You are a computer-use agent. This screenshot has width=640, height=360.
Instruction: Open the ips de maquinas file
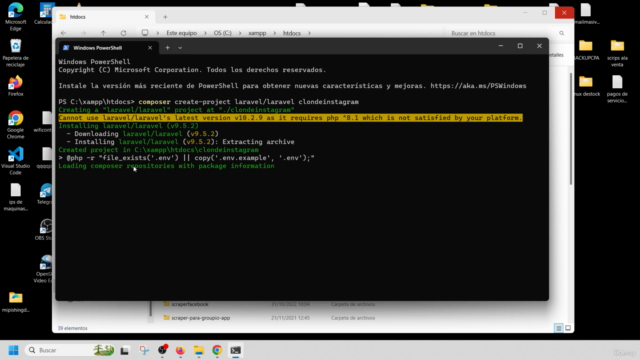16,197
